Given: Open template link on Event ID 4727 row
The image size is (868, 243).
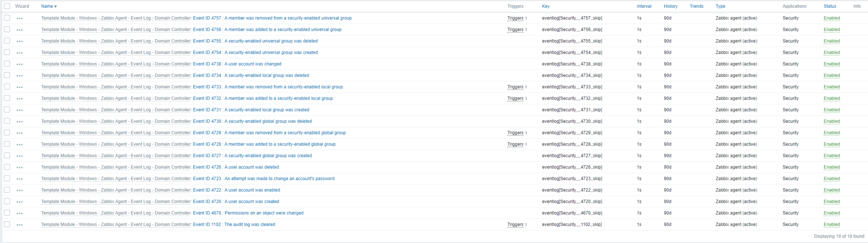Looking at the screenshot, I should coord(116,156).
